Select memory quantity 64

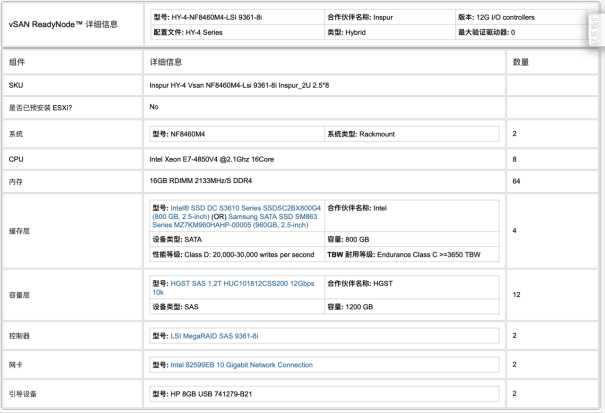pyautogui.click(x=516, y=181)
